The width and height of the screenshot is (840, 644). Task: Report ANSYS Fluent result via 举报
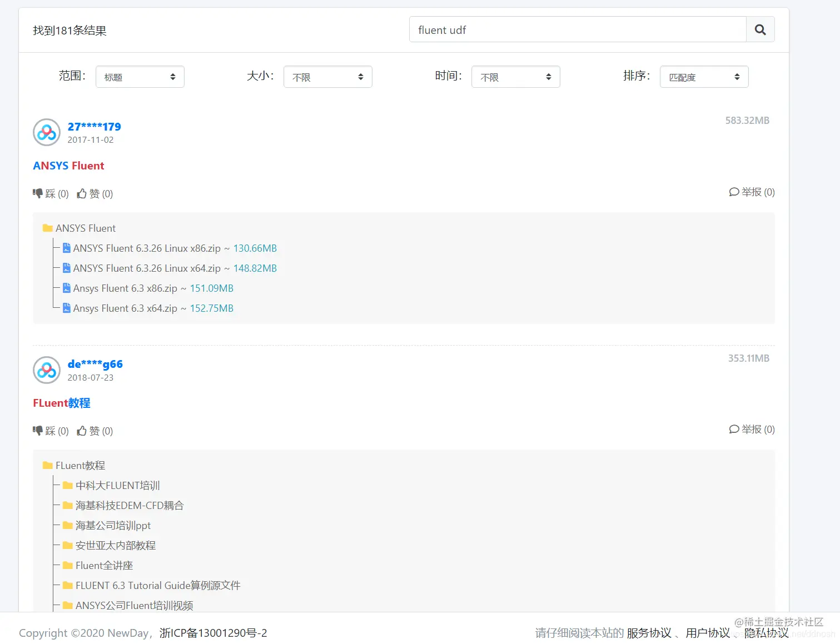pyautogui.click(x=752, y=192)
